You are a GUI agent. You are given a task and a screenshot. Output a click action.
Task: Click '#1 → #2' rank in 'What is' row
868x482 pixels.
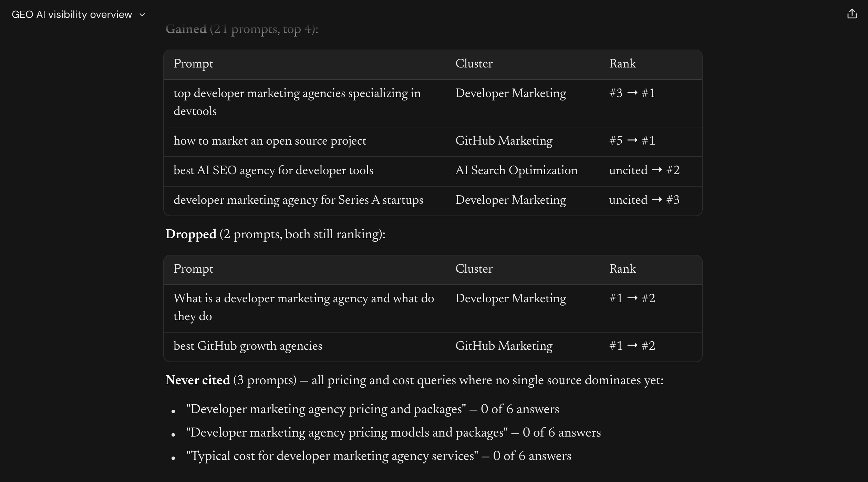[x=632, y=298]
